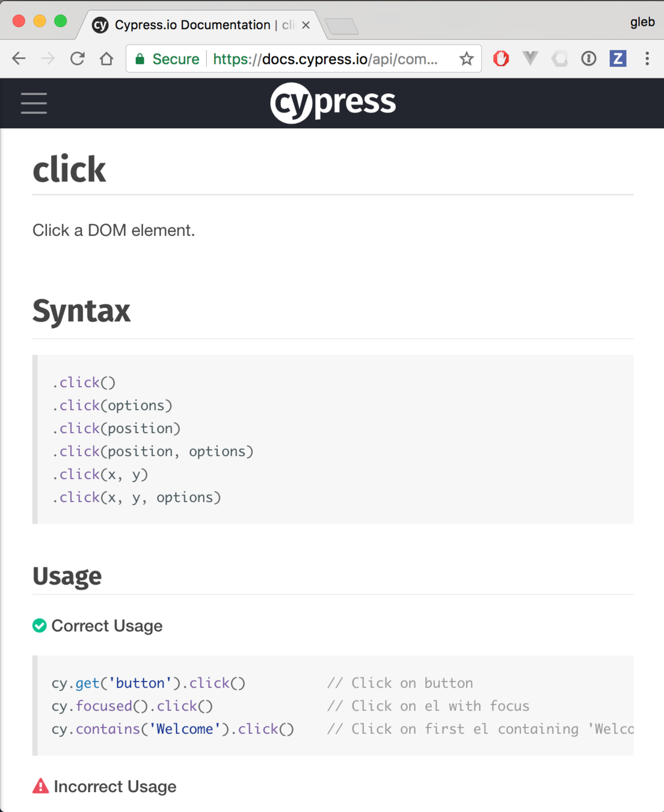Click 'Click a DOM element.' description text
Screen dimensions: 664x812
click(114, 230)
